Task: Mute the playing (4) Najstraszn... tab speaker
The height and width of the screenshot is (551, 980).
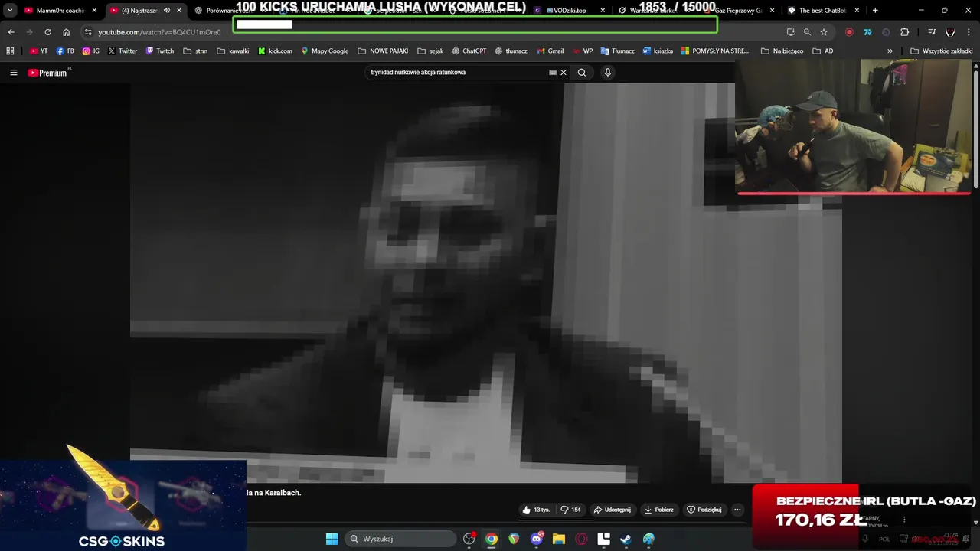Action: (167, 11)
